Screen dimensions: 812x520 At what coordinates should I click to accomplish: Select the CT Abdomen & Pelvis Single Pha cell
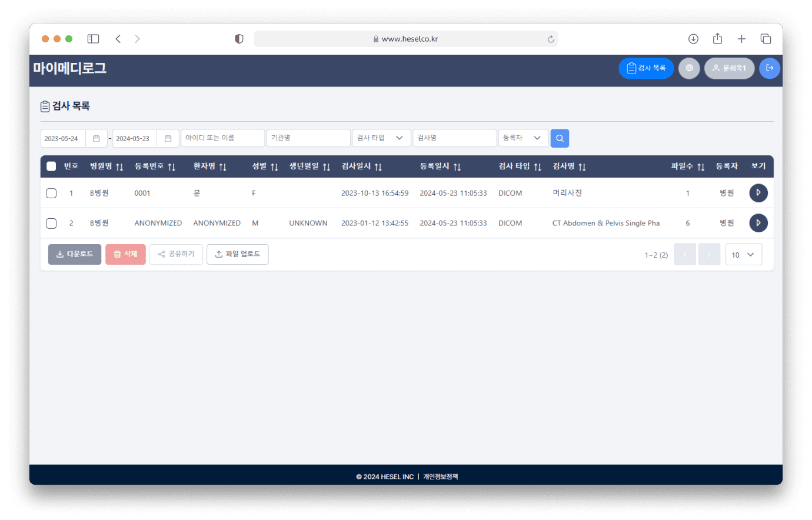coord(606,223)
